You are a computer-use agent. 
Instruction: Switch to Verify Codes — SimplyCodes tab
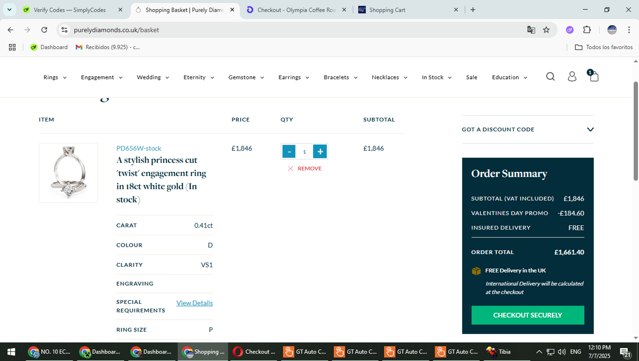73,10
